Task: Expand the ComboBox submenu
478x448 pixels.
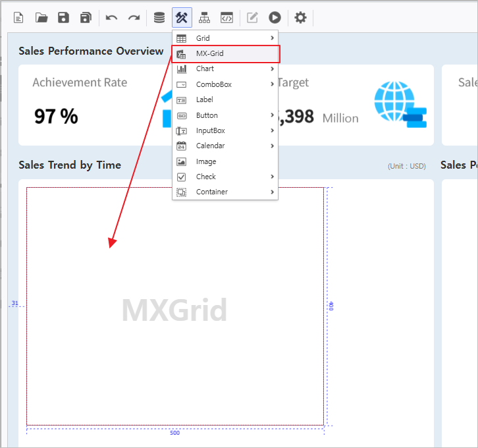Action: 225,84
